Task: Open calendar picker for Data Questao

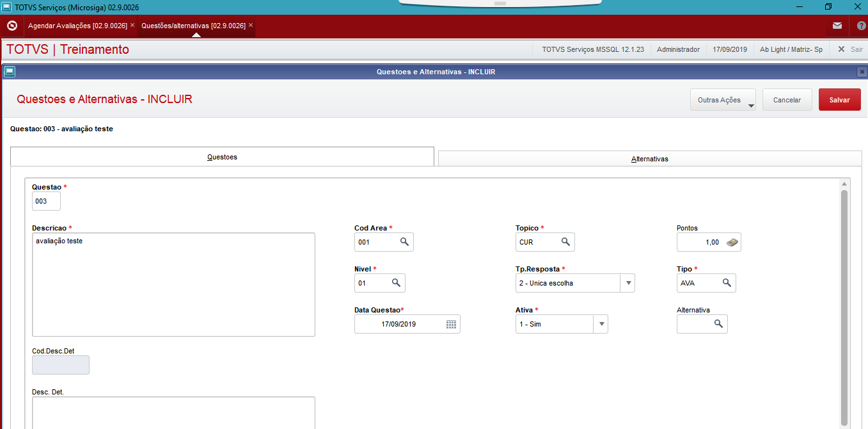Action: tap(451, 324)
